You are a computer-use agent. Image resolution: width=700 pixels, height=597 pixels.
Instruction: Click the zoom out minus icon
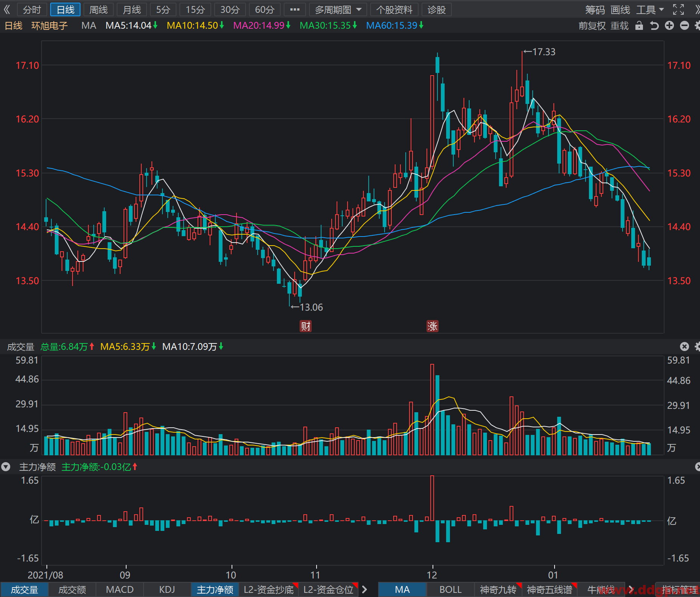point(685,25)
